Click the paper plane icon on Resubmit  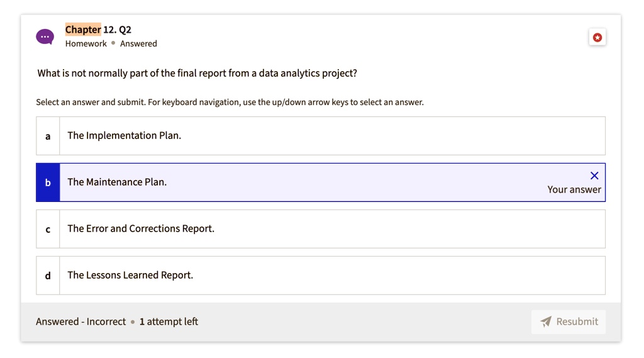[x=545, y=322]
